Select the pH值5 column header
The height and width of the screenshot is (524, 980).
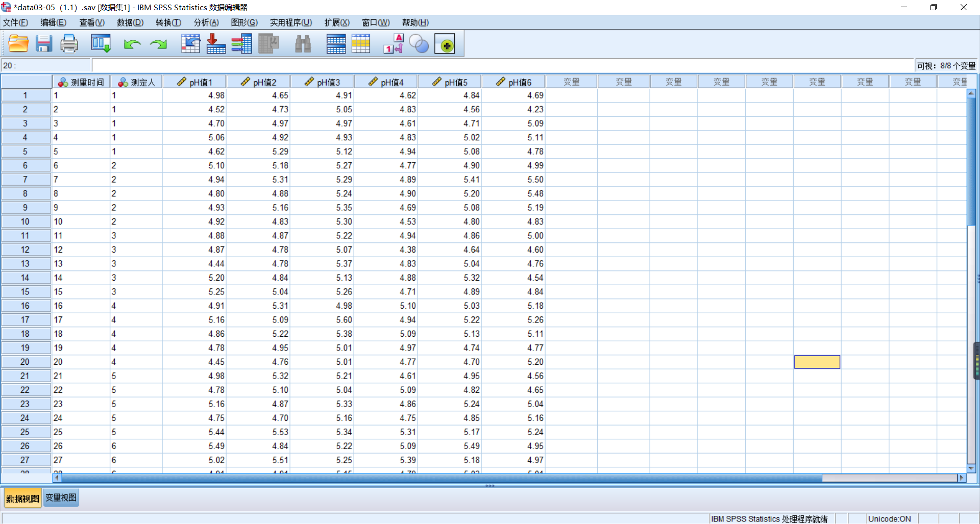pyautogui.click(x=450, y=82)
